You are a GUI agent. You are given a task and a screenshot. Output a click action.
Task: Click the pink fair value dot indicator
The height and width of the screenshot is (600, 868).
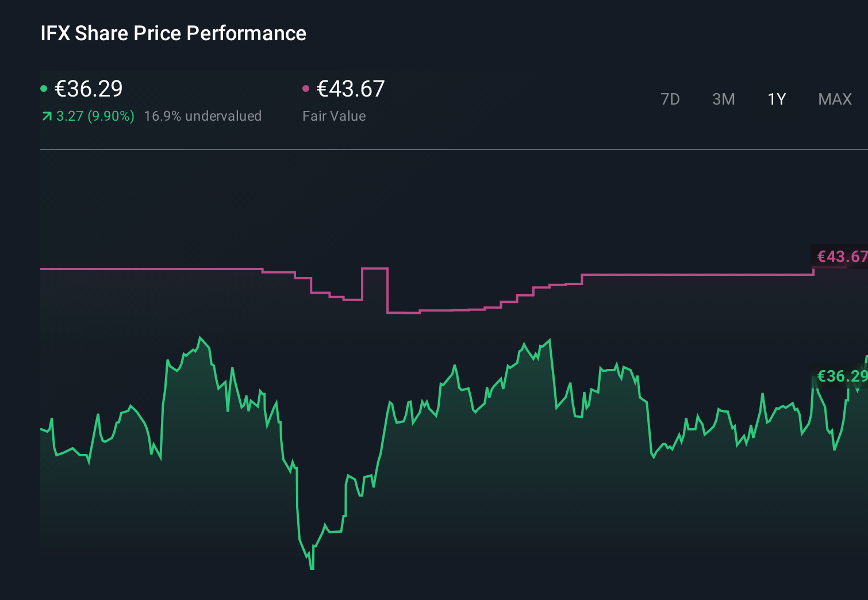[x=306, y=88]
